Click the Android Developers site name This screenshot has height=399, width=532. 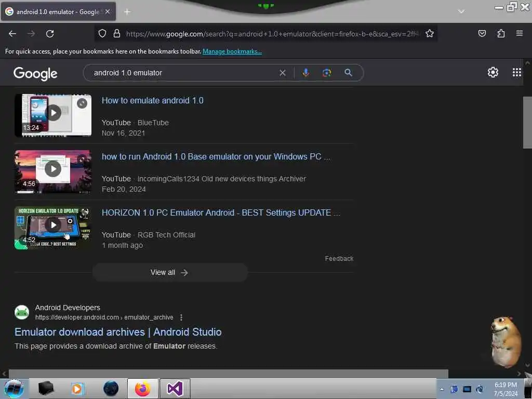point(68,308)
